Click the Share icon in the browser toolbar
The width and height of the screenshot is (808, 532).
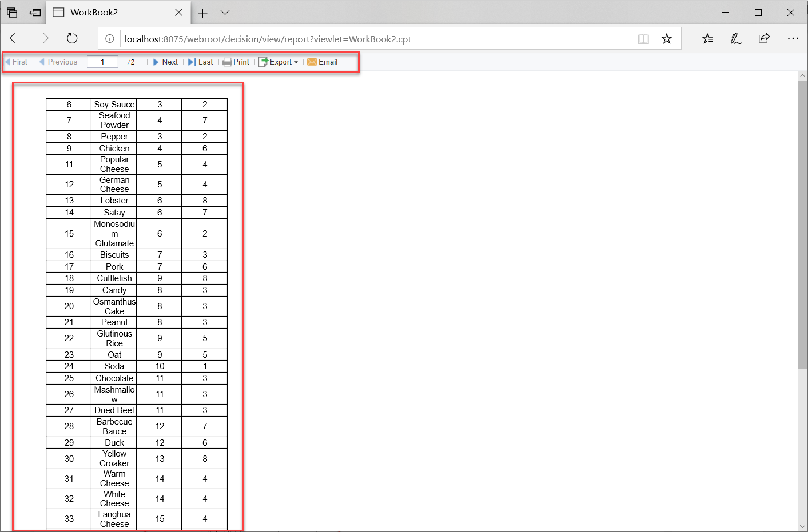point(764,38)
